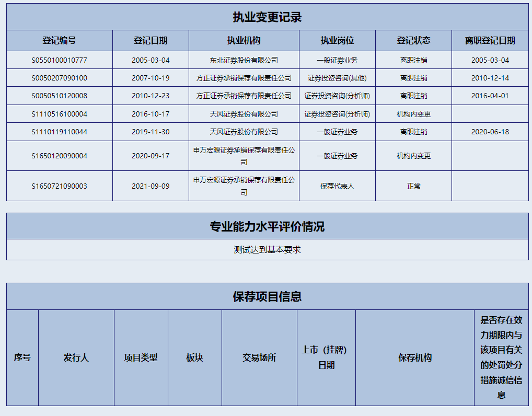Screen dimensions: 532x416
Task: Click the 执业变更记录 section title
Action: (x=268, y=17)
